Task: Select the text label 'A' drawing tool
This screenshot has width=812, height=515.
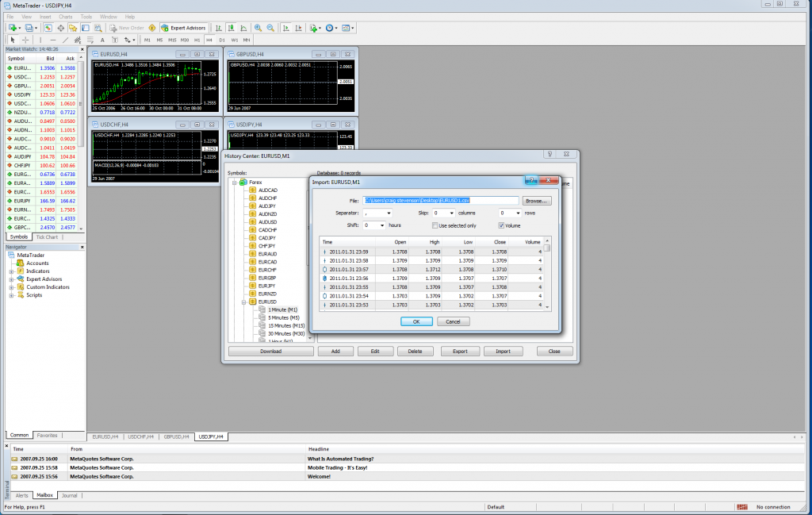Action: [x=102, y=39]
